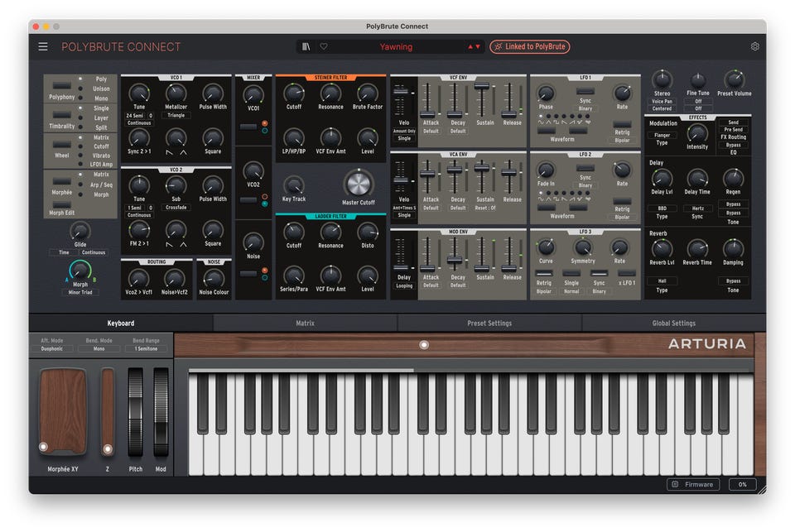This screenshot has width=795, height=532.
Task: Click the Preset Volume knob
Action: coord(735,79)
